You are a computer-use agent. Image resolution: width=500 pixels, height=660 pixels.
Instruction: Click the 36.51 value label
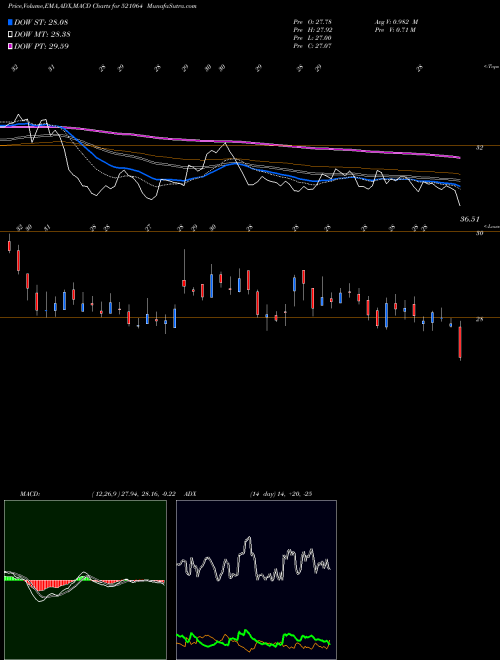pyautogui.click(x=470, y=219)
